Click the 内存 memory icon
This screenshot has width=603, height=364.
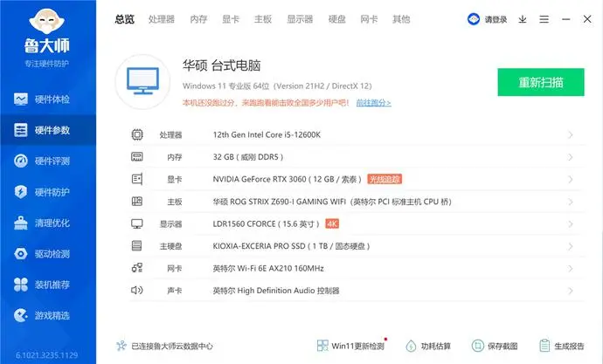[137, 156]
